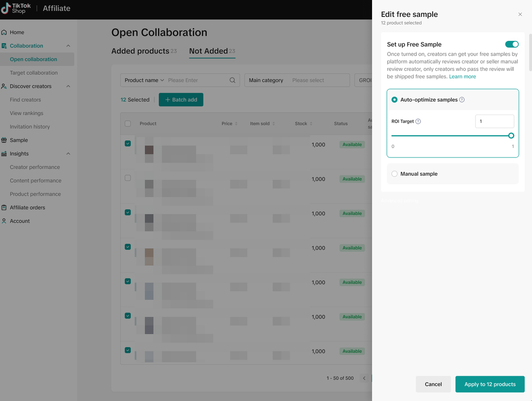Collapse the Insights sidebar section
Image resolution: width=532 pixels, height=401 pixels.
click(x=69, y=154)
